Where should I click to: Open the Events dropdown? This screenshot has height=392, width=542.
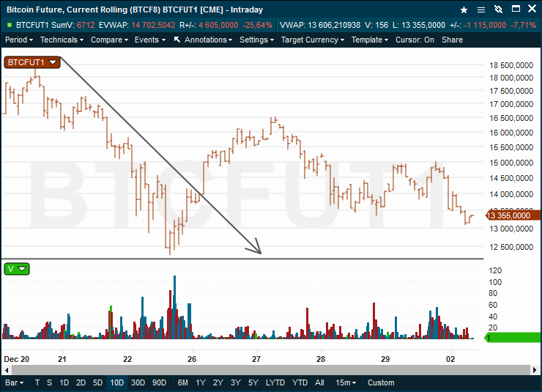click(150, 40)
